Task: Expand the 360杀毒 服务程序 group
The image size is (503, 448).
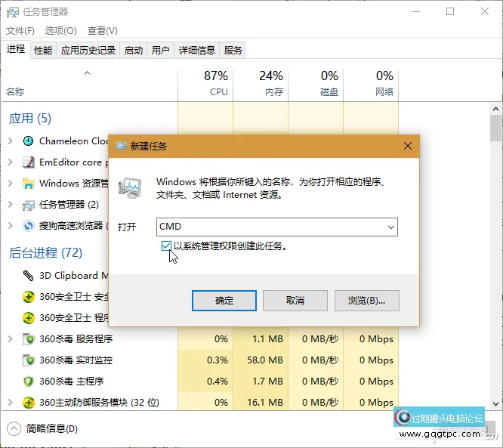Action: pos(11,339)
